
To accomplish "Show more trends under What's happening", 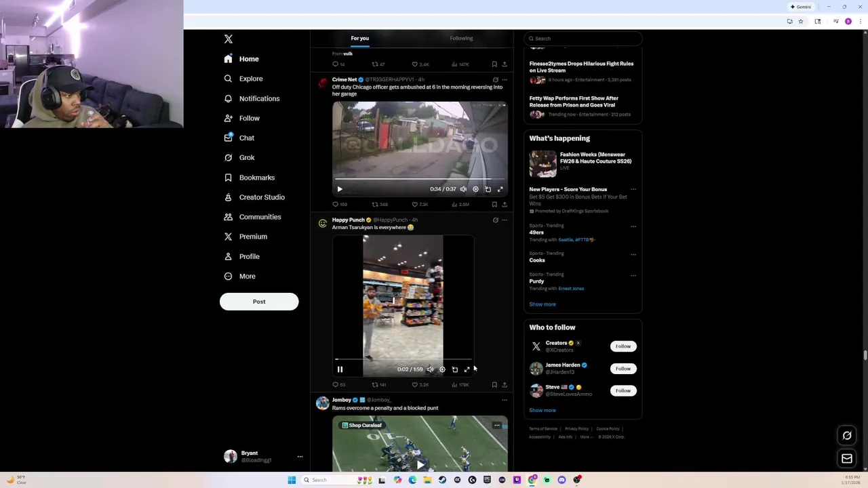I will point(542,304).
